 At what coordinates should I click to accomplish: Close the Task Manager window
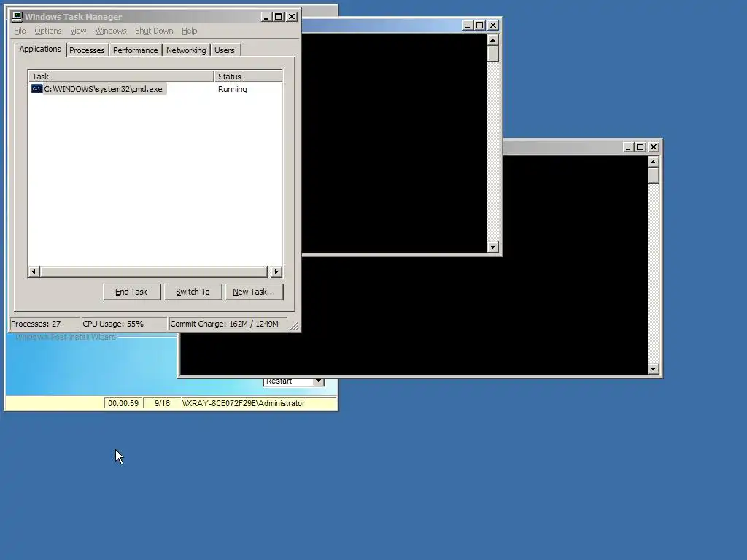coord(292,17)
